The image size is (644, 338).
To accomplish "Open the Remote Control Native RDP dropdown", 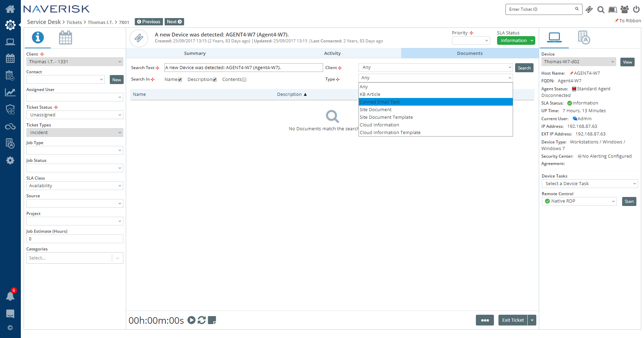I will click(x=579, y=201).
